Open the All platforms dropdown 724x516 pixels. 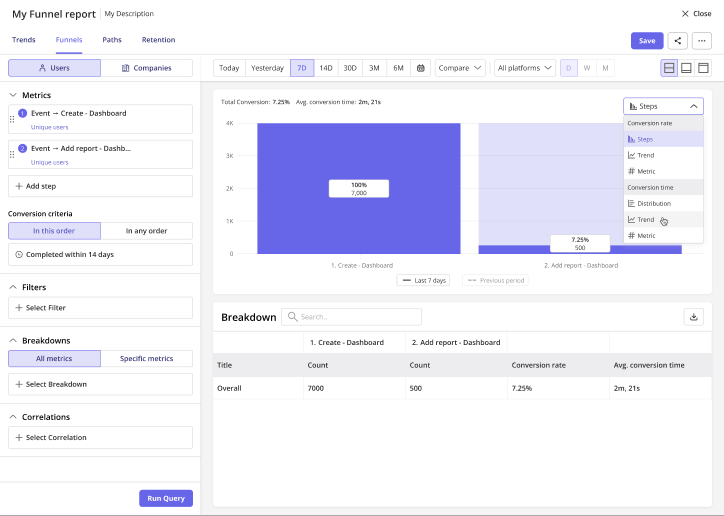point(525,68)
